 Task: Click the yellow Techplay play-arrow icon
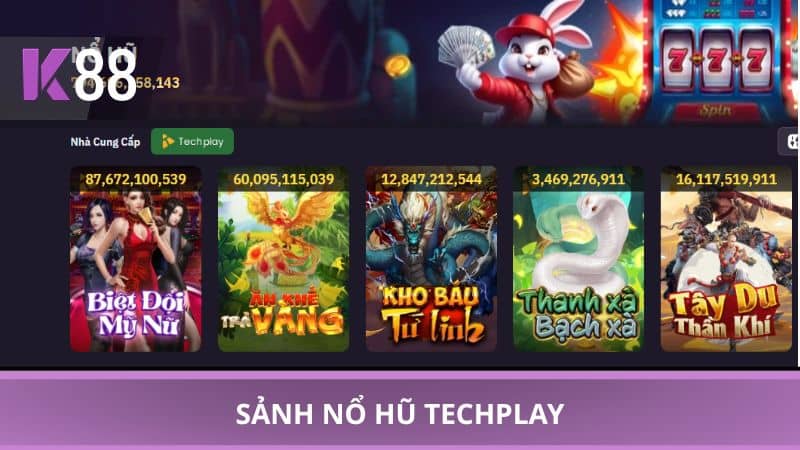coord(167,142)
